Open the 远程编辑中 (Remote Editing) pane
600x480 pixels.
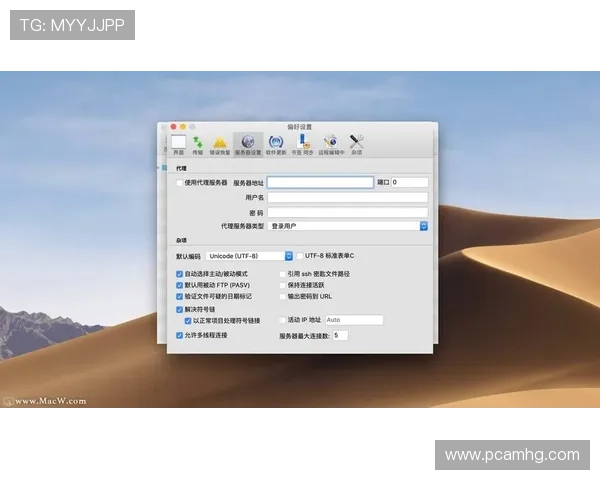331,143
